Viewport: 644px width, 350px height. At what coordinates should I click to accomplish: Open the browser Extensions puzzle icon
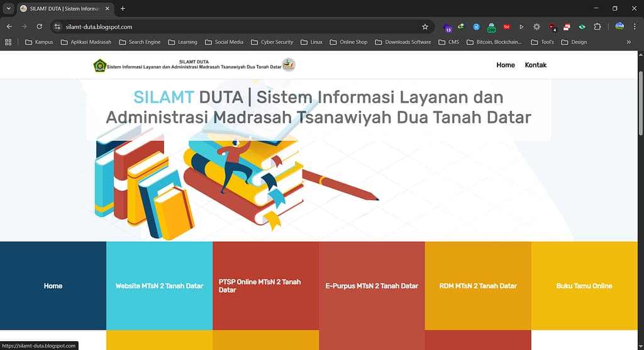(x=597, y=27)
